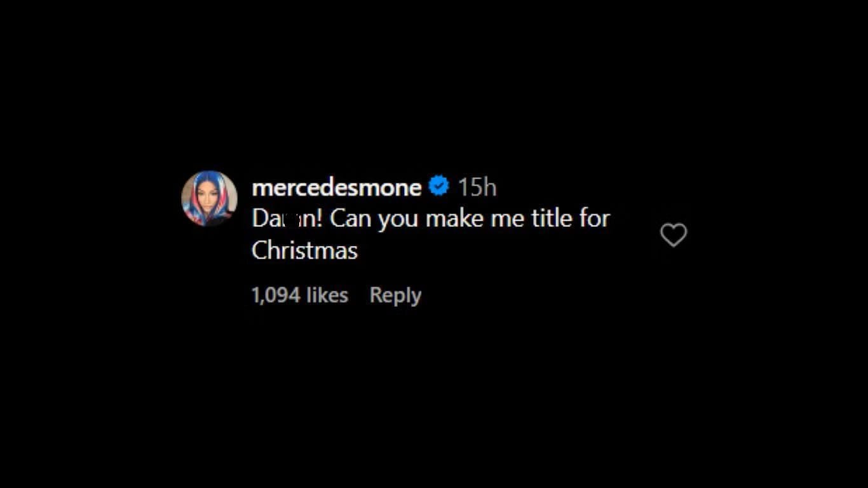This screenshot has width=868, height=488.
Task: Like the comment with the heart icon
Action: pyautogui.click(x=674, y=235)
